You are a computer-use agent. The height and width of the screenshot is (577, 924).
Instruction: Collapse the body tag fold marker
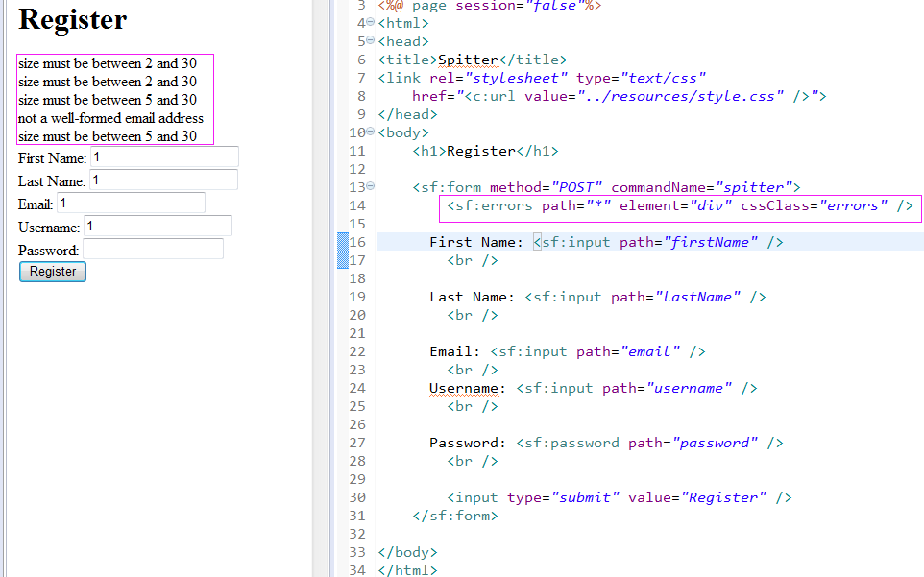click(x=370, y=132)
